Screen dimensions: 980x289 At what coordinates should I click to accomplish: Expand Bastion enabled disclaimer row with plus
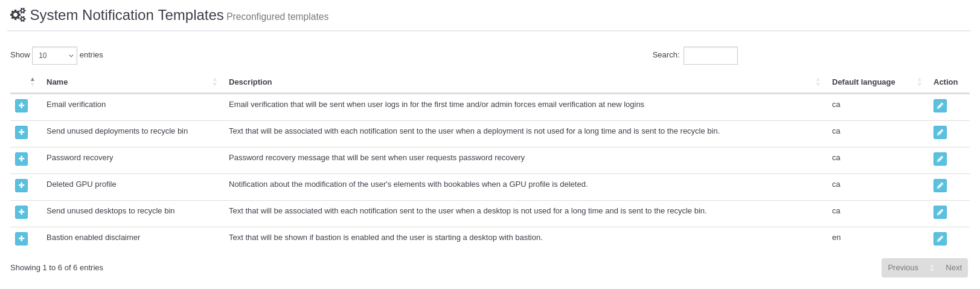(x=21, y=239)
